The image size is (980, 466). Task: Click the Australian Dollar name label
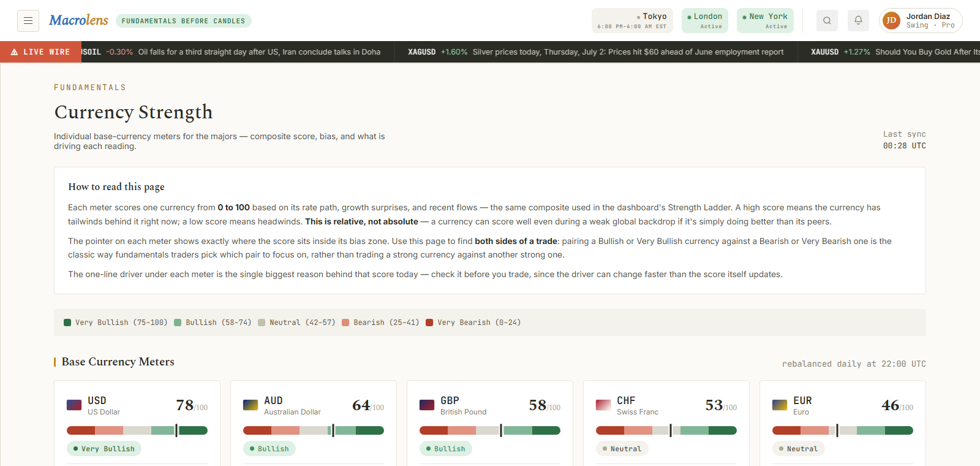[292, 412]
